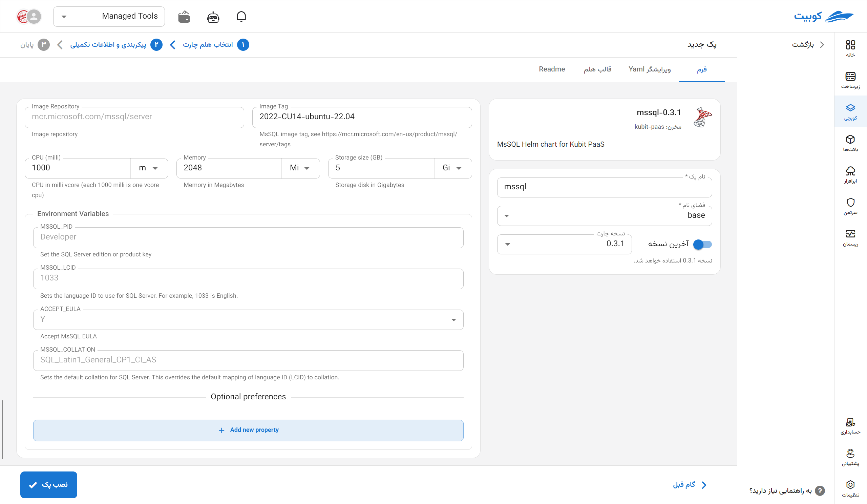This screenshot has width=867, height=504.
Task: Click pack name field containing mssql
Action: click(605, 187)
